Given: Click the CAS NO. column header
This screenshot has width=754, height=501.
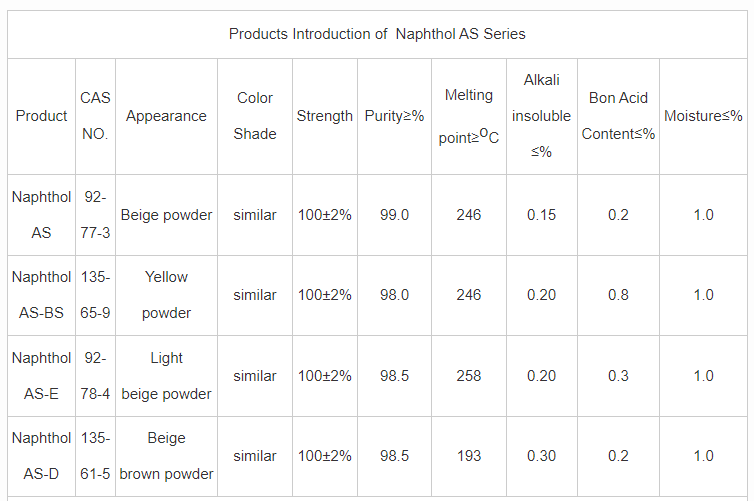Looking at the screenshot, I should [95, 116].
